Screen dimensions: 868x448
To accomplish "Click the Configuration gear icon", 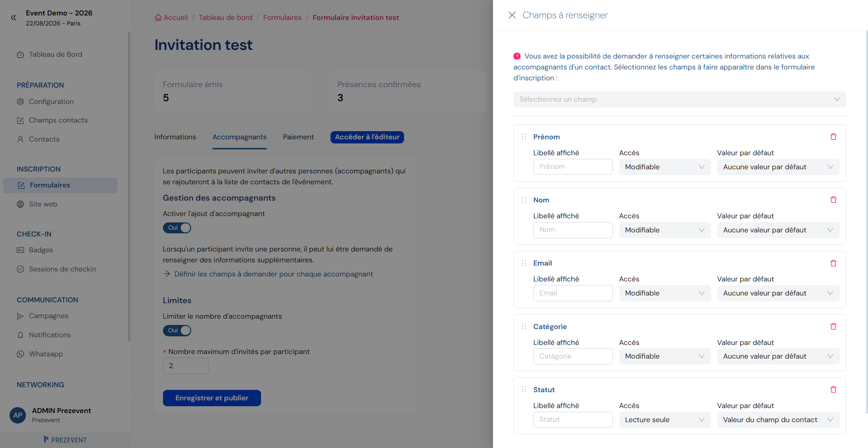I will [x=20, y=102].
